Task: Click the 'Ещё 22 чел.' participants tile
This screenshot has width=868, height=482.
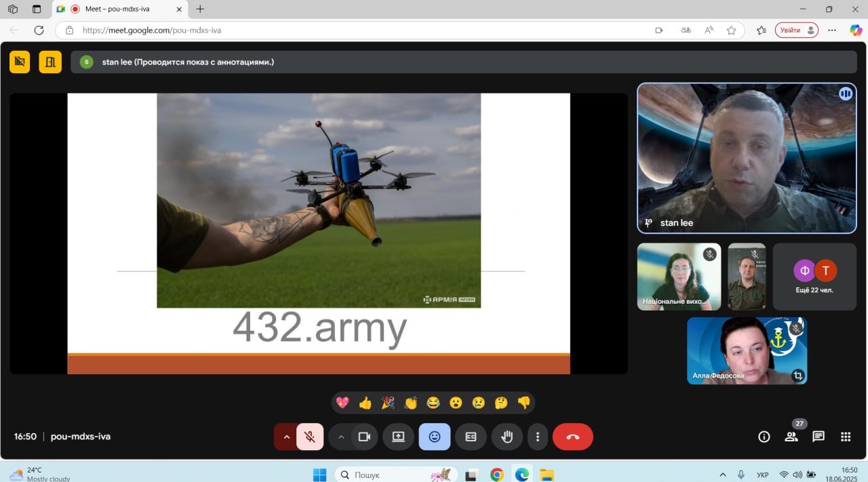Action: (x=814, y=277)
